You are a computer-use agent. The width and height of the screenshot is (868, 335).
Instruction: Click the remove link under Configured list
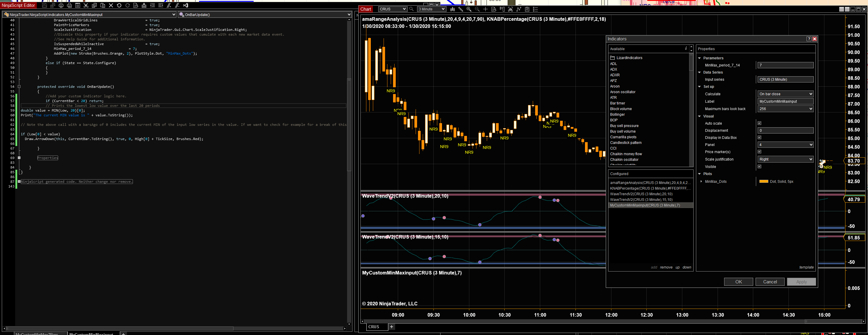[x=666, y=267]
